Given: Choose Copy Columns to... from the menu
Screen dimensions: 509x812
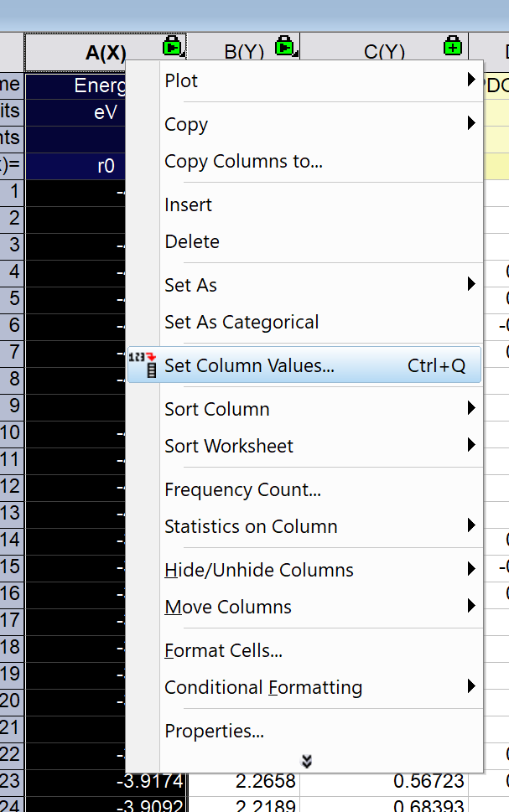Looking at the screenshot, I should [x=243, y=161].
